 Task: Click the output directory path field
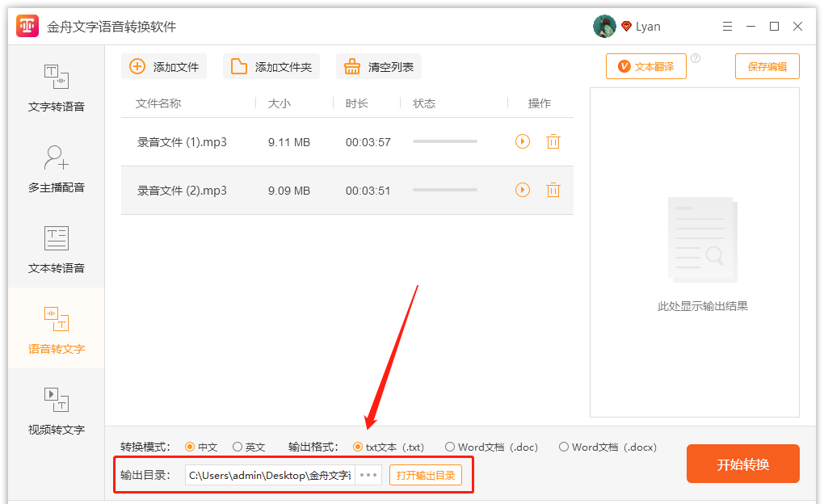point(269,475)
